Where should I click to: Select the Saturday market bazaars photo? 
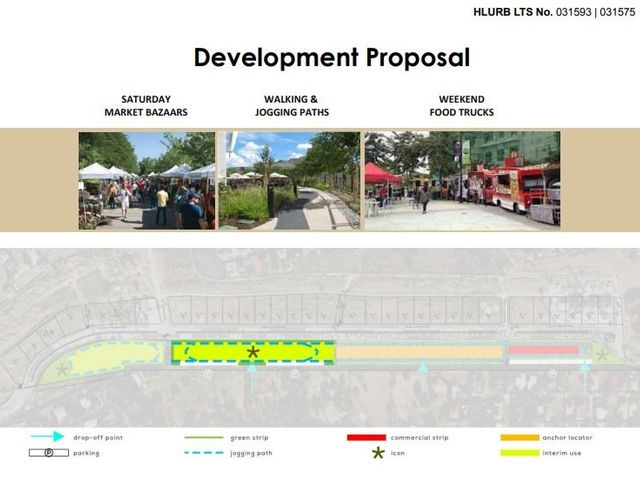coord(147,180)
